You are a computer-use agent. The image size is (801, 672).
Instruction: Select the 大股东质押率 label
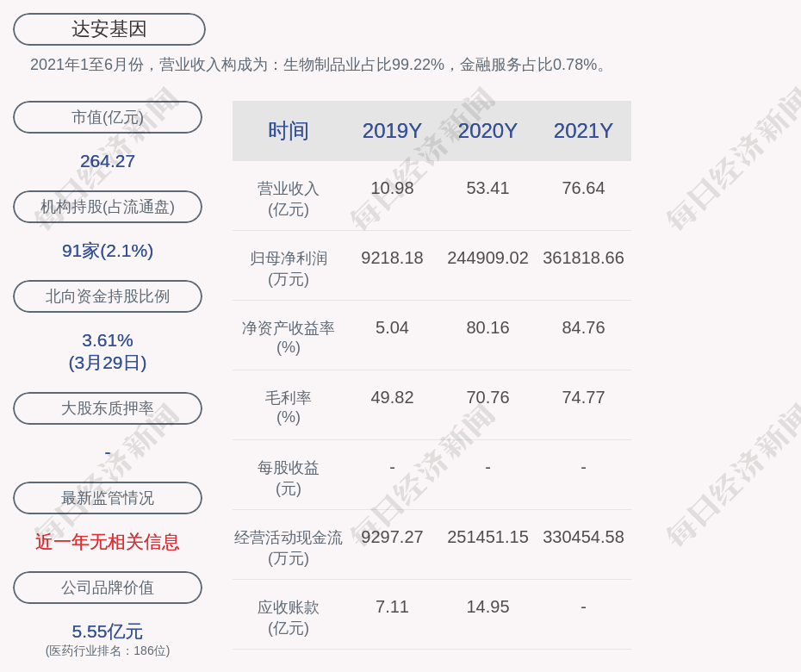pos(108,408)
